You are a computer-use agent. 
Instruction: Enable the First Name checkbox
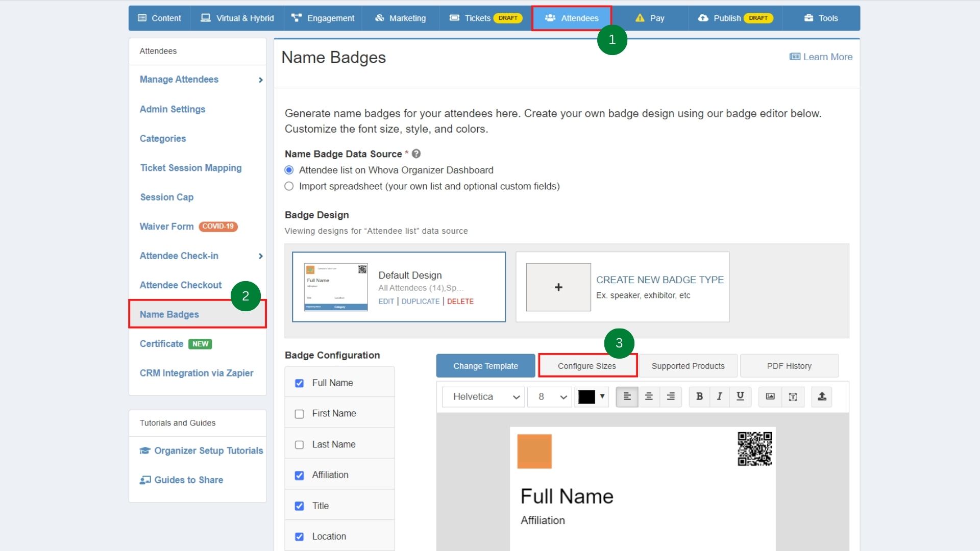coord(299,414)
